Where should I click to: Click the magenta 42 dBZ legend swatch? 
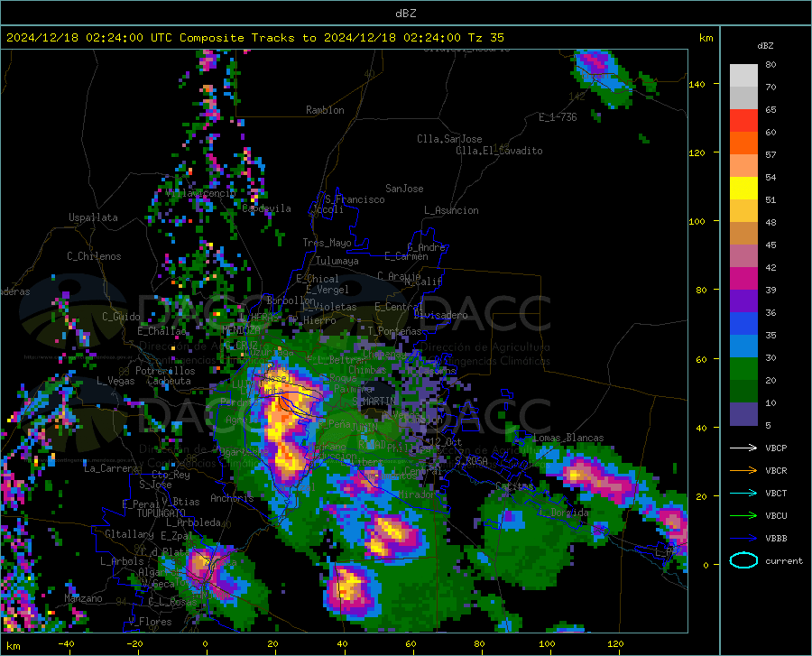743,279
